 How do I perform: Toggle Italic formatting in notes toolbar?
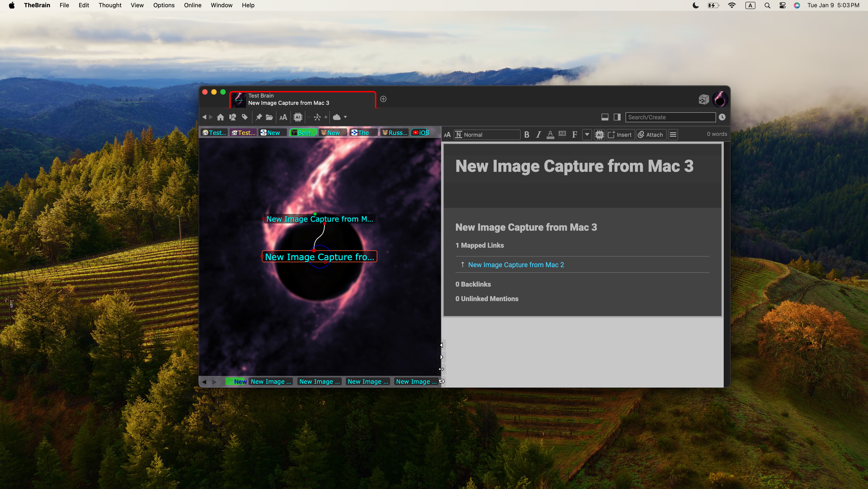pyautogui.click(x=538, y=134)
